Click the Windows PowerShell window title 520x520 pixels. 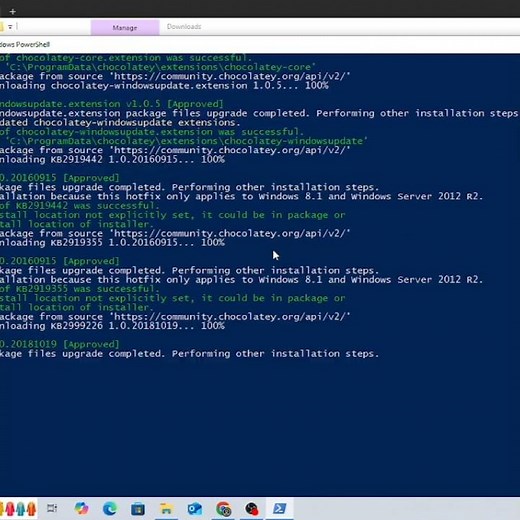click(x=25, y=44)
